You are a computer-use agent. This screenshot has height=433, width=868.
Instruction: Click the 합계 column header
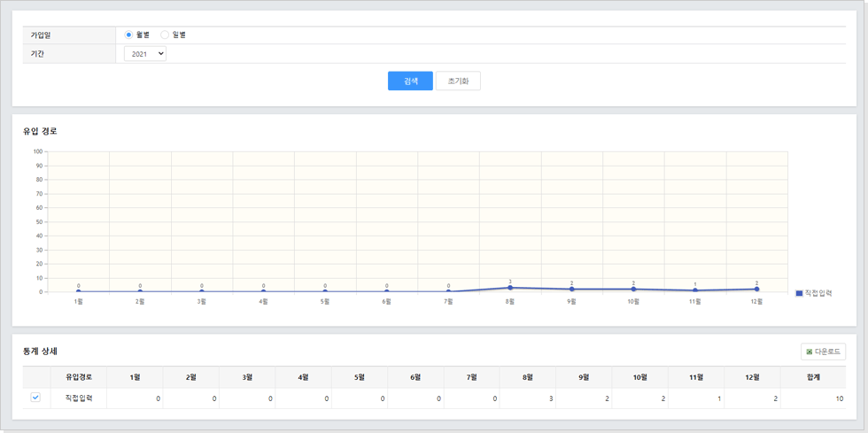point(813,377)
